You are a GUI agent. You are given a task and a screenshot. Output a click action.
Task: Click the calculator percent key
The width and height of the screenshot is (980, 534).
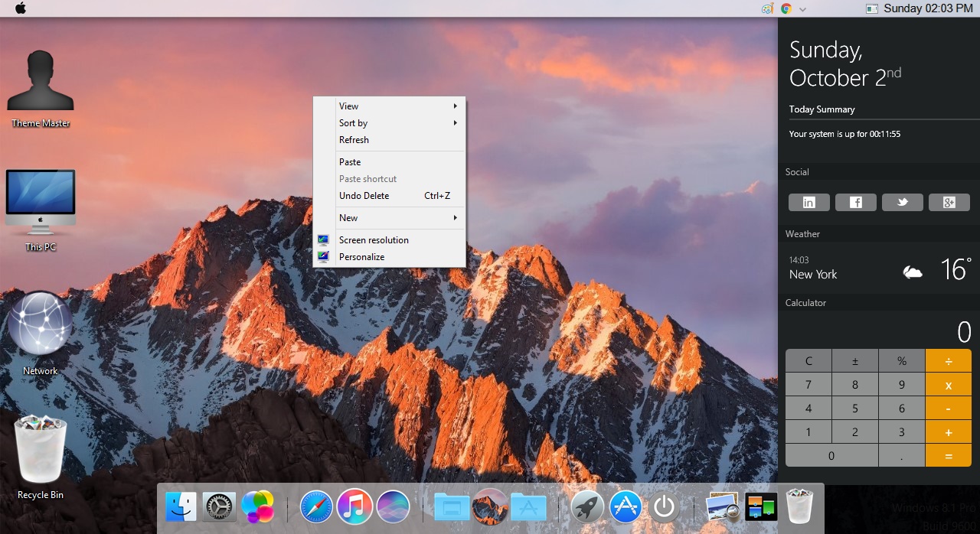[902, 361]
